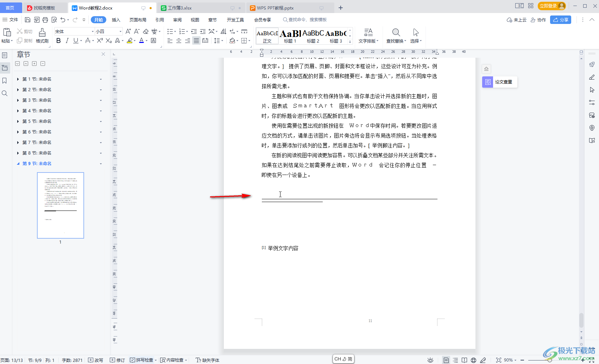Apply subscript X₂ formatting
Screen dimensions: 599x364
[x=109, y=40]
